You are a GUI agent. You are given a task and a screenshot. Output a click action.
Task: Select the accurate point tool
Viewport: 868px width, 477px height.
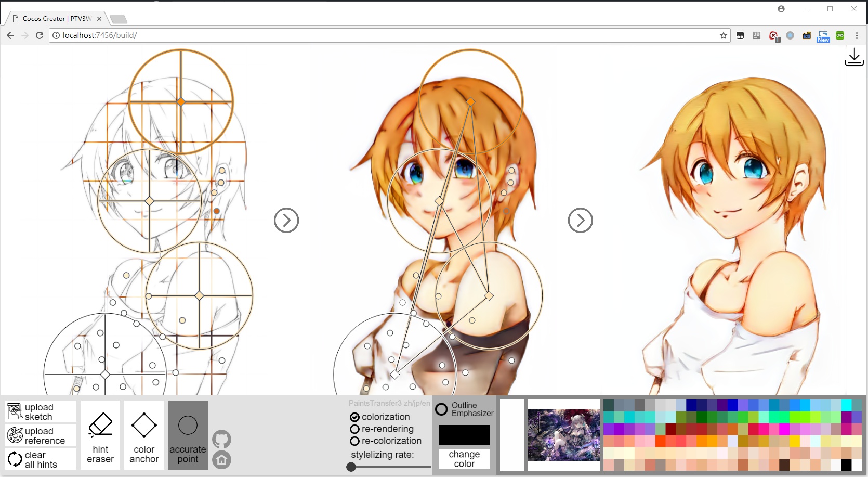[188, 435]
